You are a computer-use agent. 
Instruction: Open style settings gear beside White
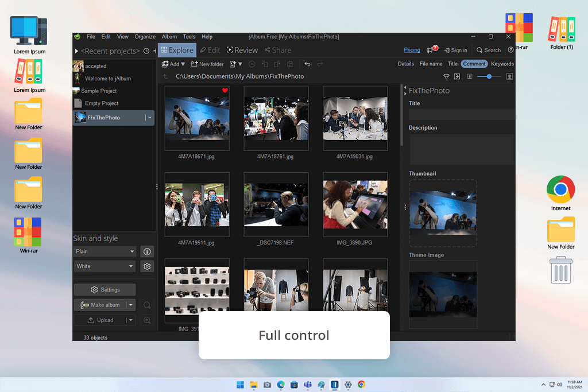point(147,266)
